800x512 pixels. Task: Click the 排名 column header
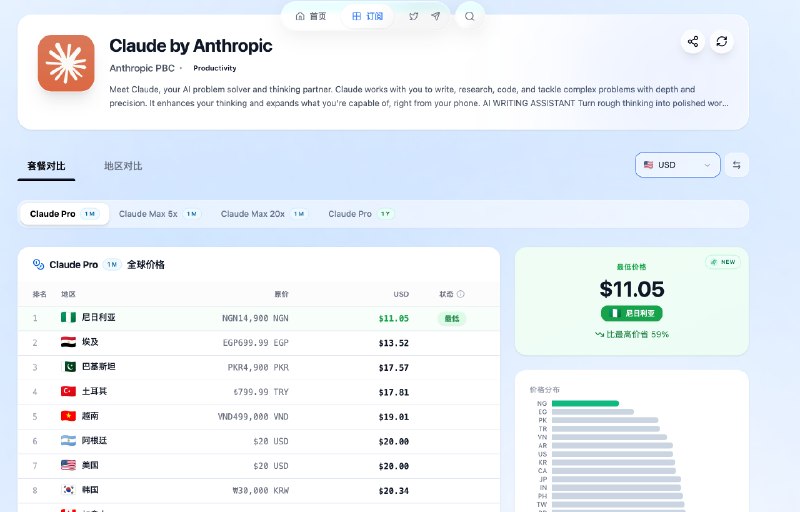click(39, 294)
